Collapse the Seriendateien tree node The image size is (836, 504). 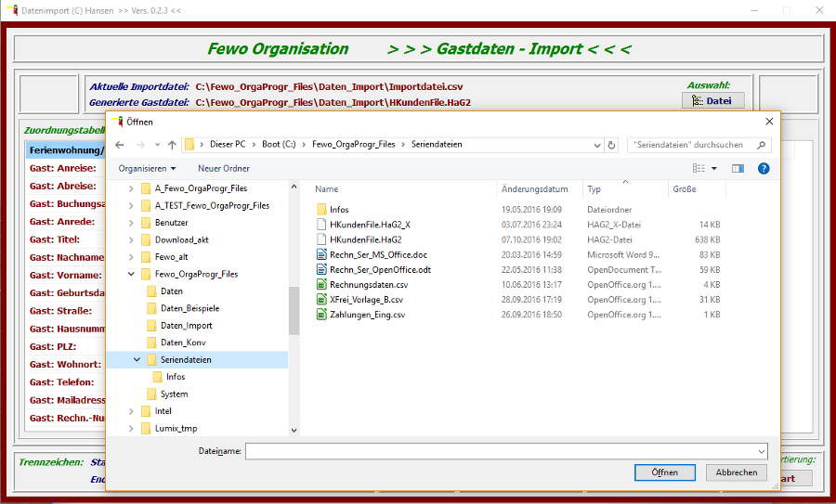pos(137,359)
